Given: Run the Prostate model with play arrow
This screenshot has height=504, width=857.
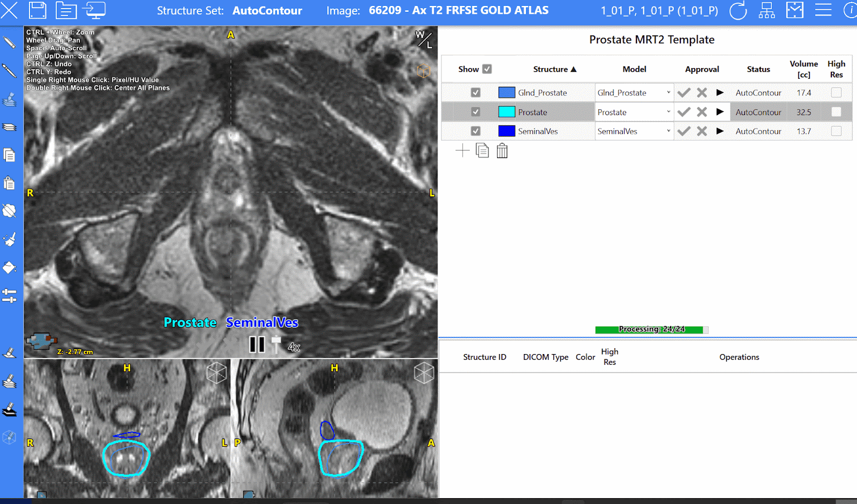Looking at the screenshot, I should (x=720, y=112).
